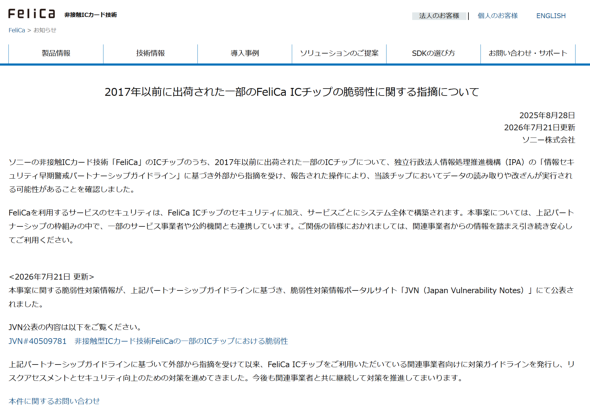
Task: Click the 非接触ICカード技術 tagline beside logo
Action: pos(90,15)
